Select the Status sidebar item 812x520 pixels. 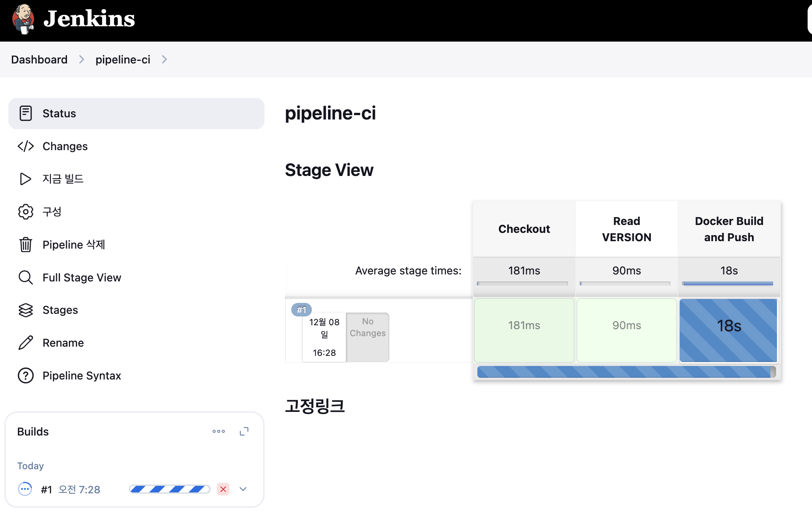(x=136, y=113)
